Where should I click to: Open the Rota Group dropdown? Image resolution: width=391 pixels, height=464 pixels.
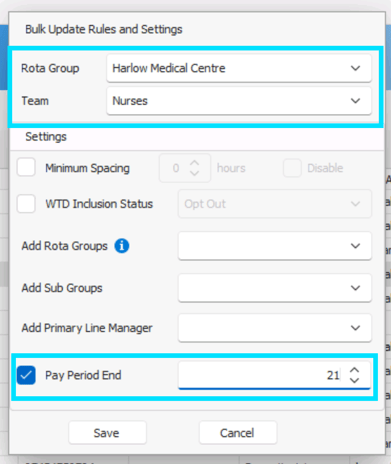pos(239,68)
